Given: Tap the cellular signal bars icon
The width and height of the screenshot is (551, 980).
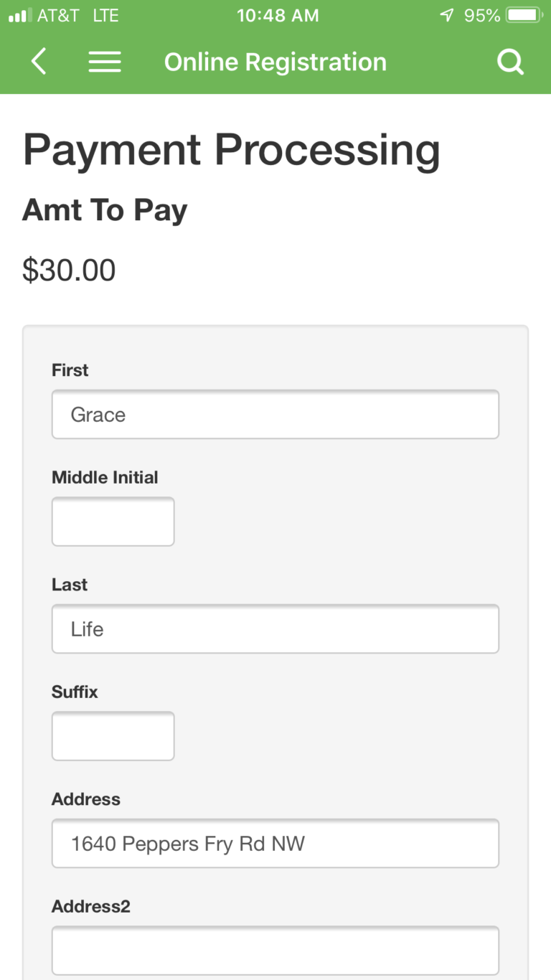Looking at the screenshot, I should [21, 15].
